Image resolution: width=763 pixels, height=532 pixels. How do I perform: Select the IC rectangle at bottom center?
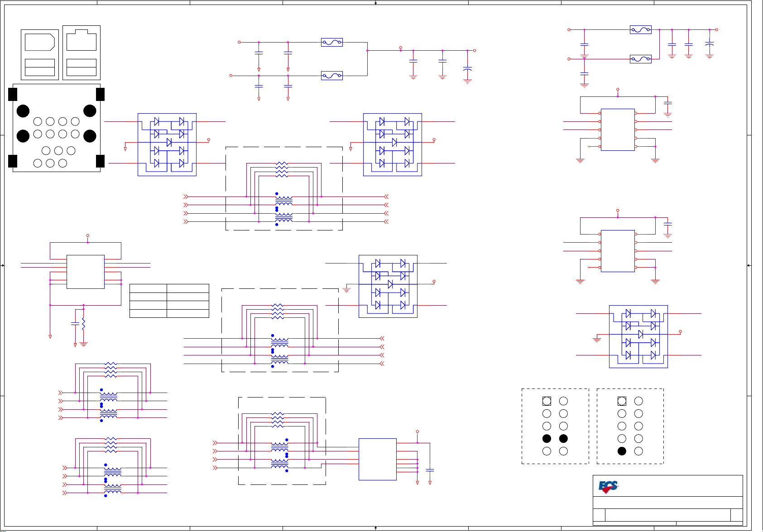[x=378, y=459]
